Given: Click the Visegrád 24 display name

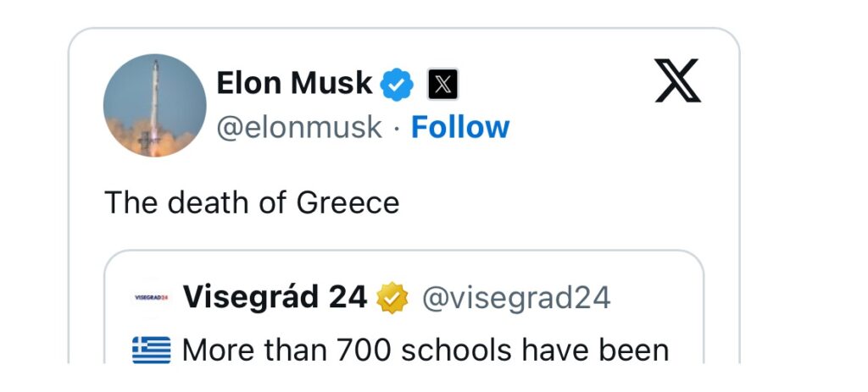Looking at the screenshot, I should 275,297.
